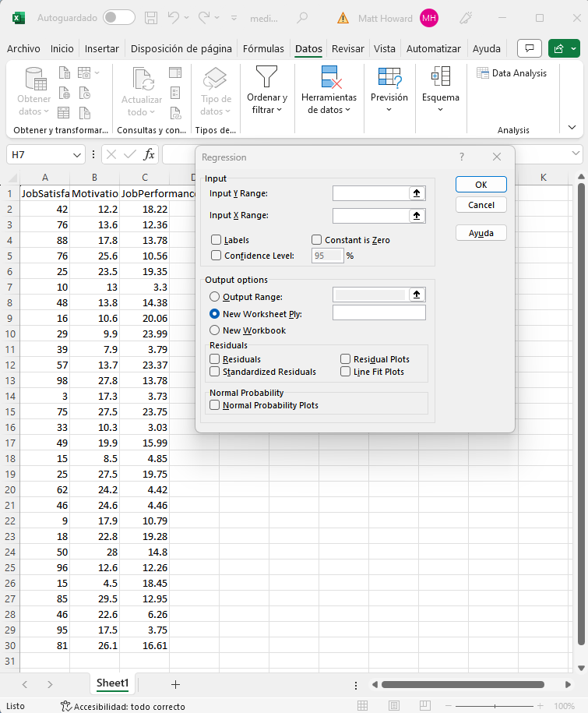The width and height of the screenshot is (588, 713).
Task: Toggle the Autoguardado switch
Action: point(118,17)
